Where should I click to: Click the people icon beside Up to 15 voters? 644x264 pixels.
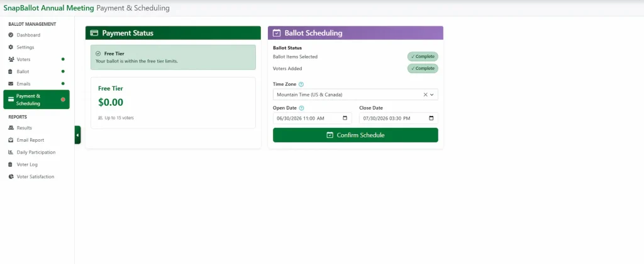(x=100, y=118)
